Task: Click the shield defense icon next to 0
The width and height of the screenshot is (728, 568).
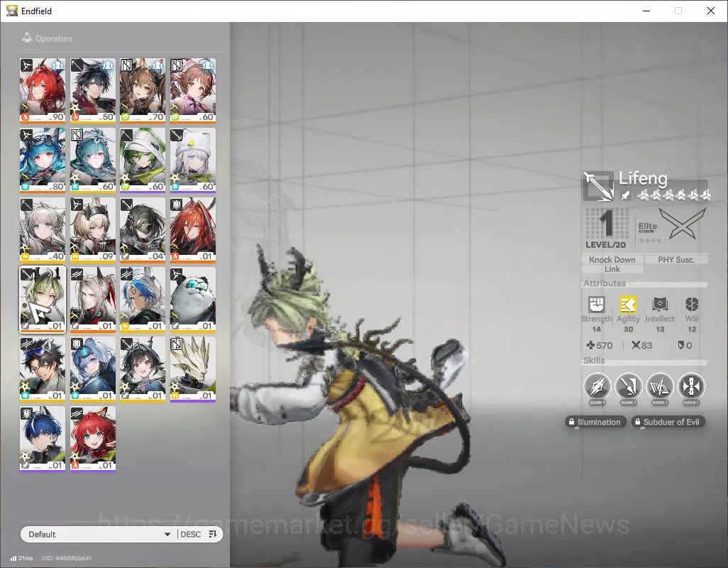Action: point(680,345)
